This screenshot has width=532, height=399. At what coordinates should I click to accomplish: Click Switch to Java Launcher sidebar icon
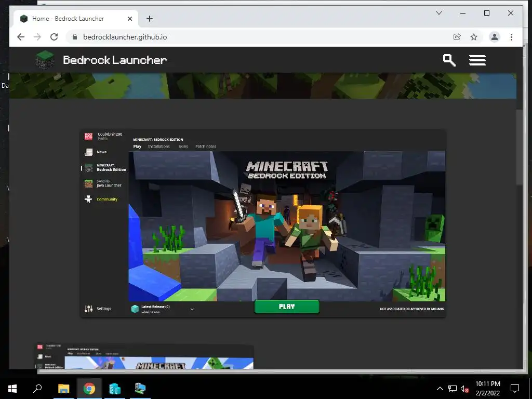88,183
